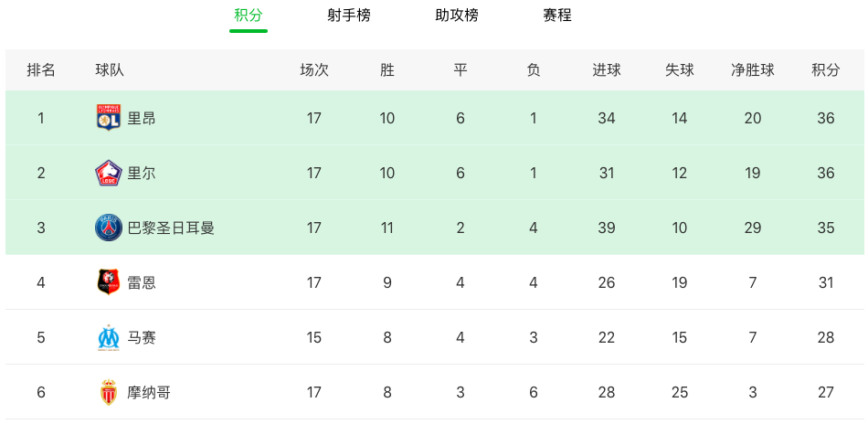Open the 射手榜 top scorers tab

tap(348, 16)
